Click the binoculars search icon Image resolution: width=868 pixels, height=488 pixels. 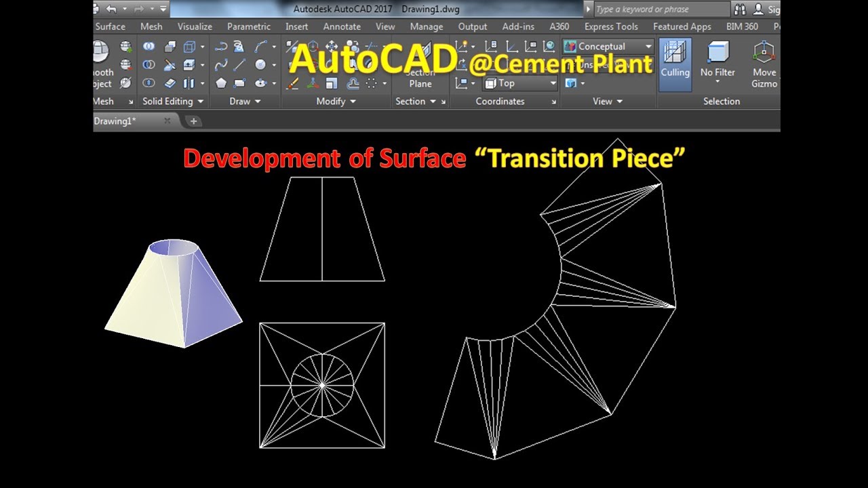[739, 9]
